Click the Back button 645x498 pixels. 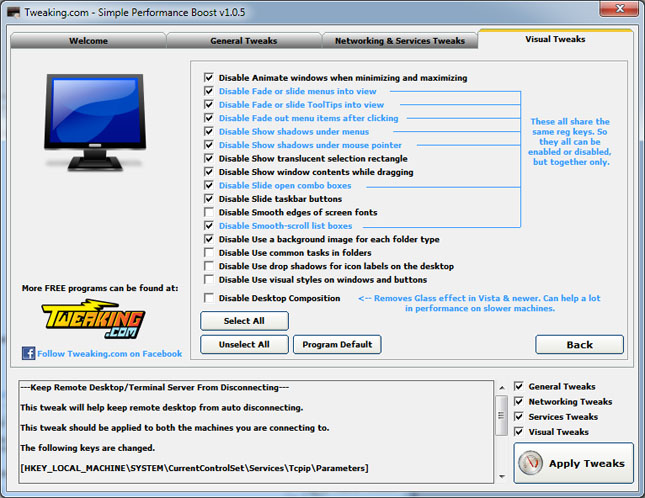coord(579,344)
